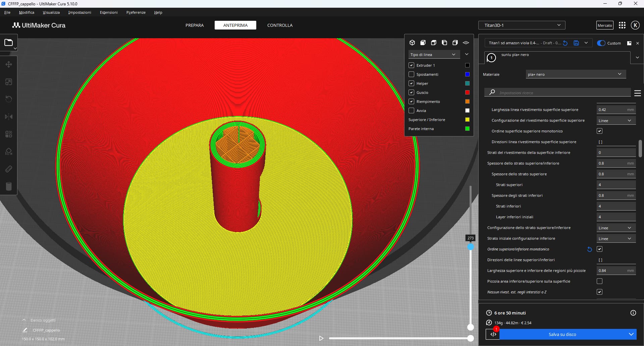Image resolution: width=644 pixels, height=346 pixels.
Task: Switch to PREPARA stage
Action: point(195,25)
